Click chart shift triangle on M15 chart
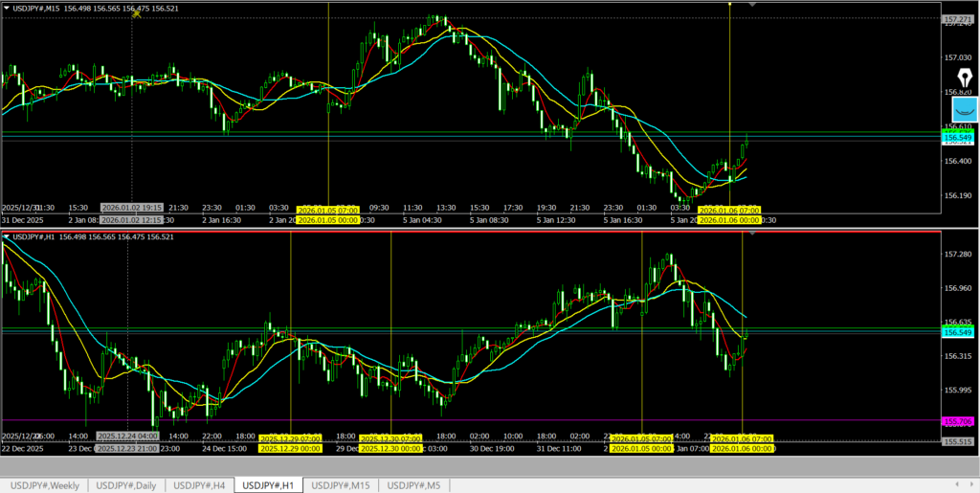 751,5
